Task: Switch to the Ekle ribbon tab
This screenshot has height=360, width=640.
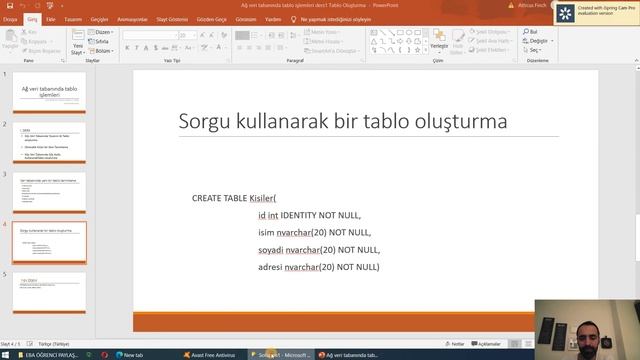Action: coord(51,19)
